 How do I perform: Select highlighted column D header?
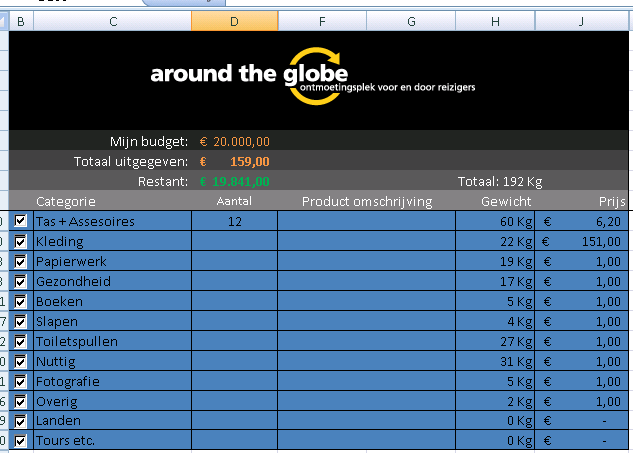click(235, 21)
